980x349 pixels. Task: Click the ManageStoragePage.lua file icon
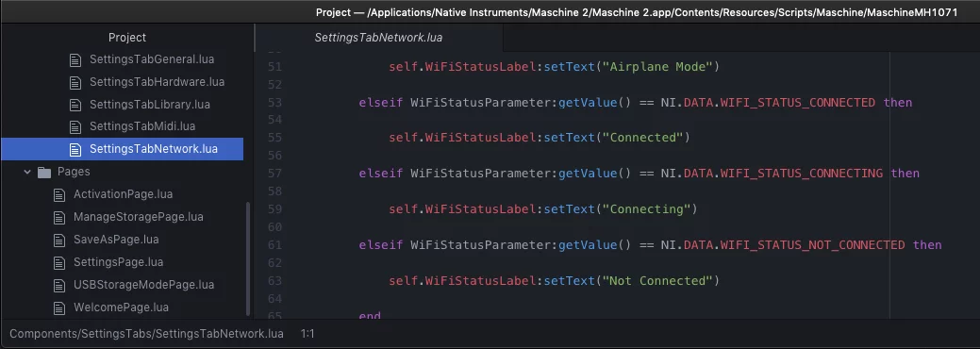pos(59,218)
